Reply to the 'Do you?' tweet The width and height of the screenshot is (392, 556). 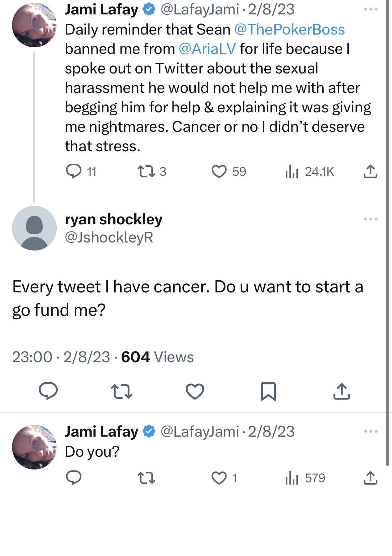click(74, 478)
